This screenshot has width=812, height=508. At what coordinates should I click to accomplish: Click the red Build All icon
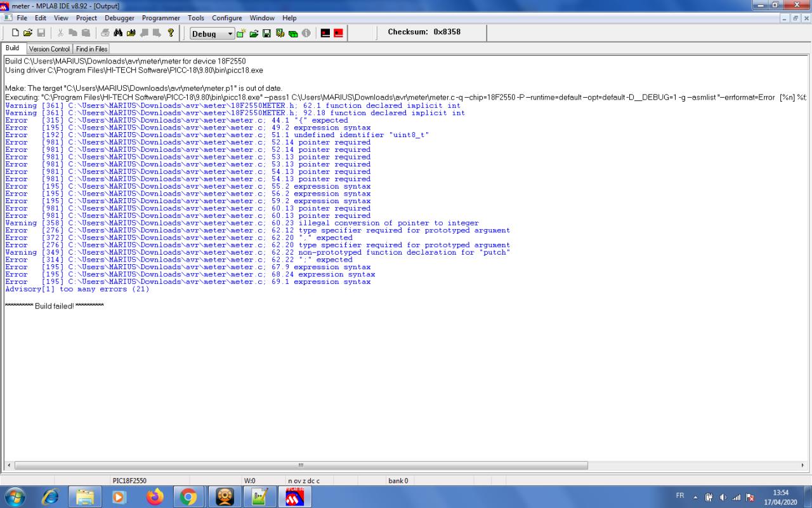point(339,34)
